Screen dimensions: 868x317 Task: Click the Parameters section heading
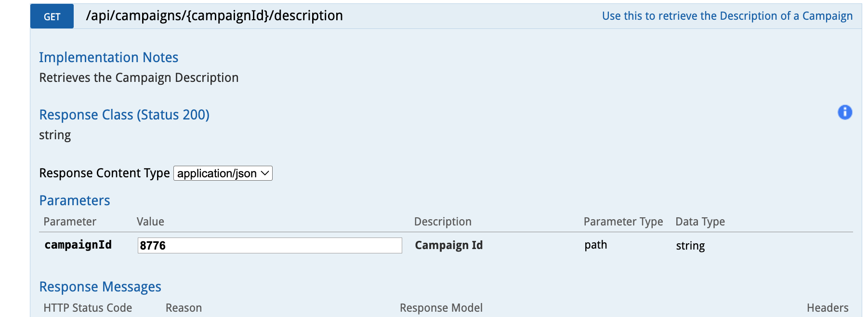click(75, 200)
